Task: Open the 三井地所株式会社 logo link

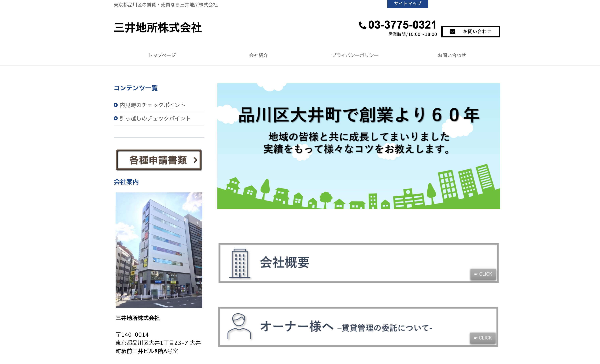Action: tap(158, 28)
